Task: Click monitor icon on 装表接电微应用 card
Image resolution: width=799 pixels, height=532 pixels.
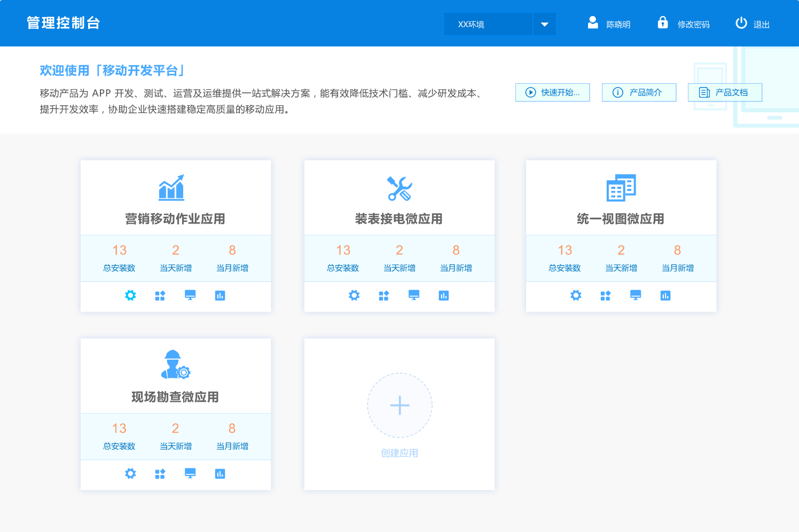Action: pyautogui.click(x=414, y=295)
